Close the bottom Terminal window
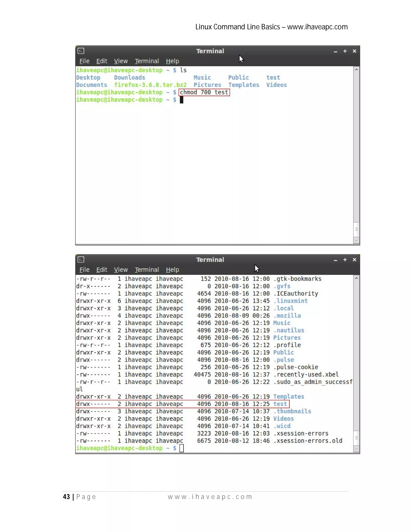Viewport: 411px width, 532px height. [354, 260]
